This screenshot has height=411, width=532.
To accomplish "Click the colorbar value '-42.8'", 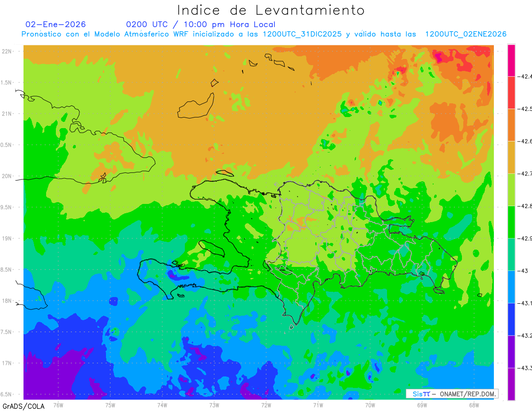I will click(525, 206).
